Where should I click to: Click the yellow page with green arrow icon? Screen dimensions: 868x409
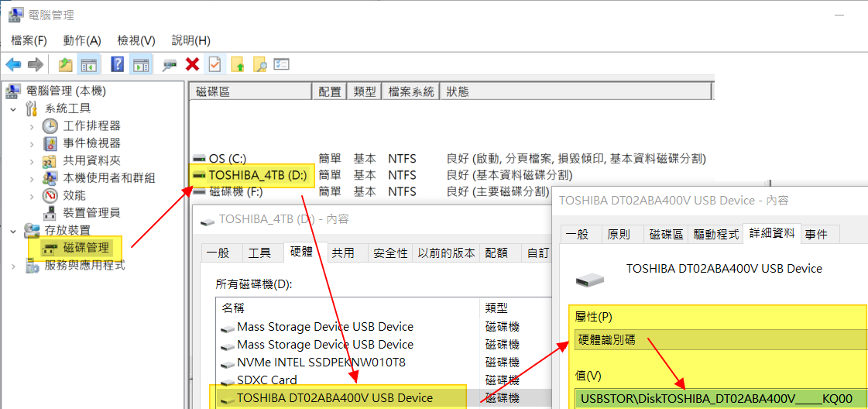(x=238, y=65)
